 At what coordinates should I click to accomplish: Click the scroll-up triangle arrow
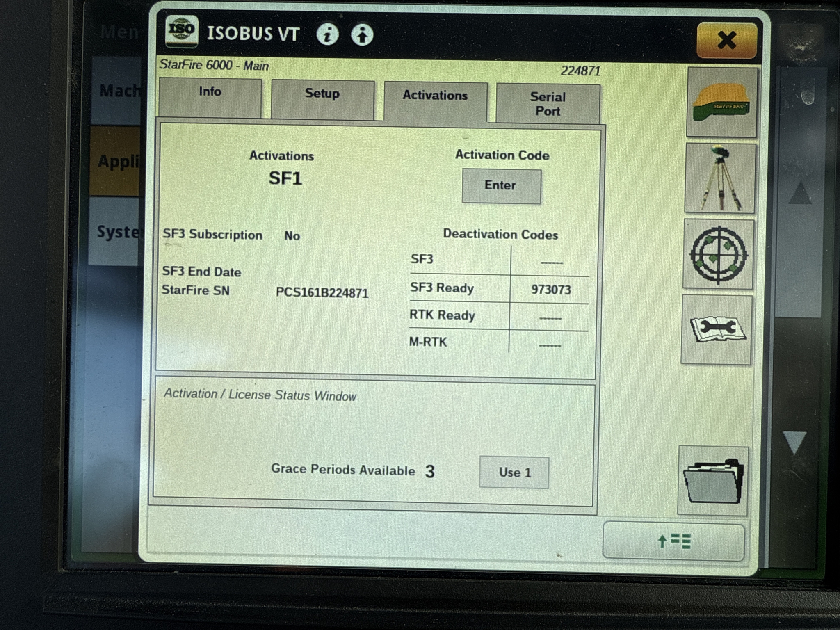click(x=800, y=193)
